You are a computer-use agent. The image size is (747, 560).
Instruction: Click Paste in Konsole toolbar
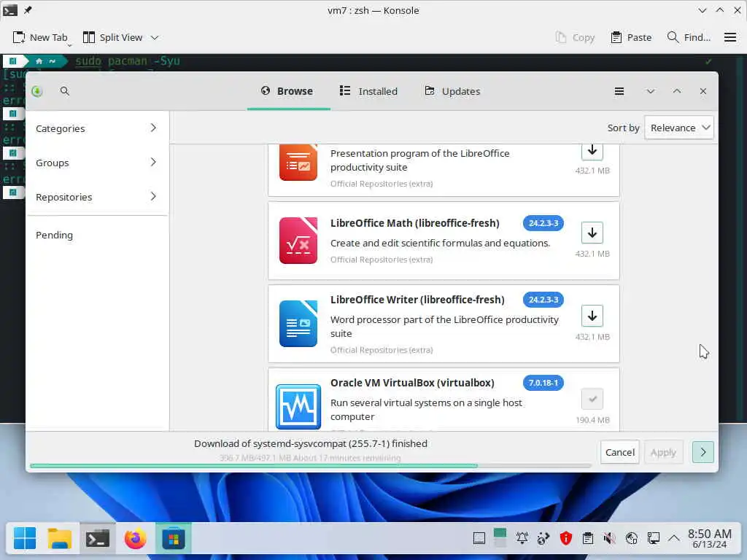[x=631, y=37]
